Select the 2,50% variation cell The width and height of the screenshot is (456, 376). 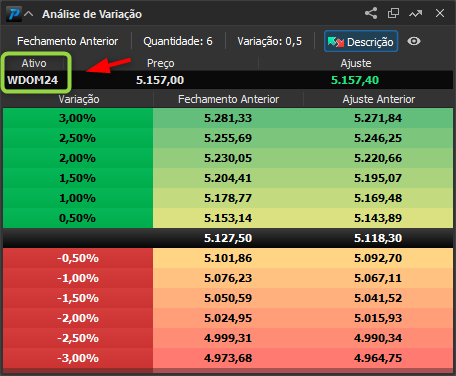pos(78,138)
